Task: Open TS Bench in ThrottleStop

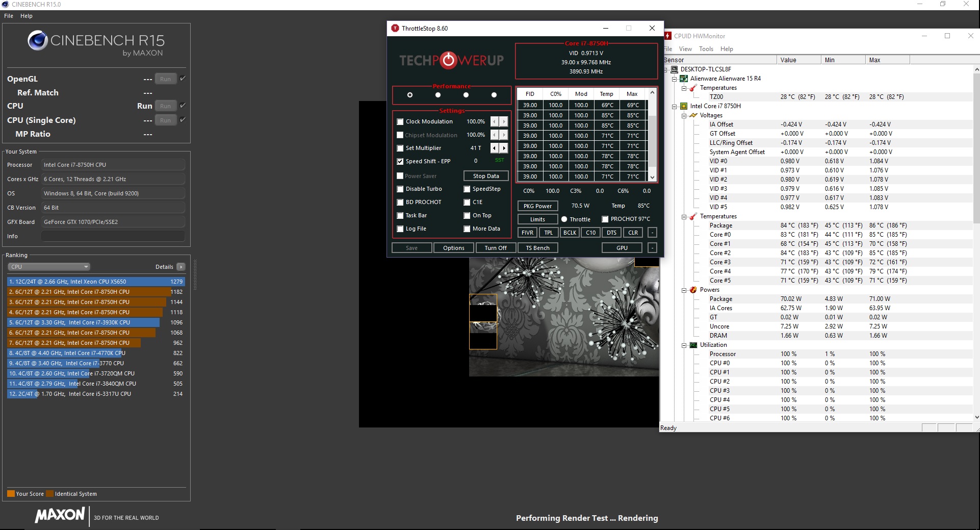Action: pos(538,248)
